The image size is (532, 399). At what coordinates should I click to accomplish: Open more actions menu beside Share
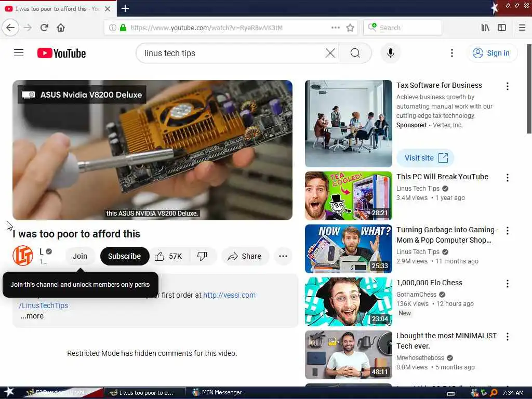click(283, 256)
